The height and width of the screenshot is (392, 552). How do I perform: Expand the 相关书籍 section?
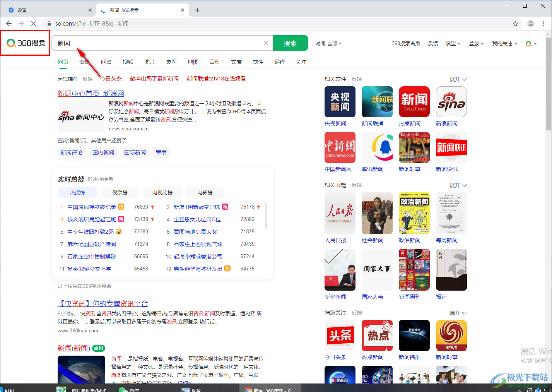point(458,185)
